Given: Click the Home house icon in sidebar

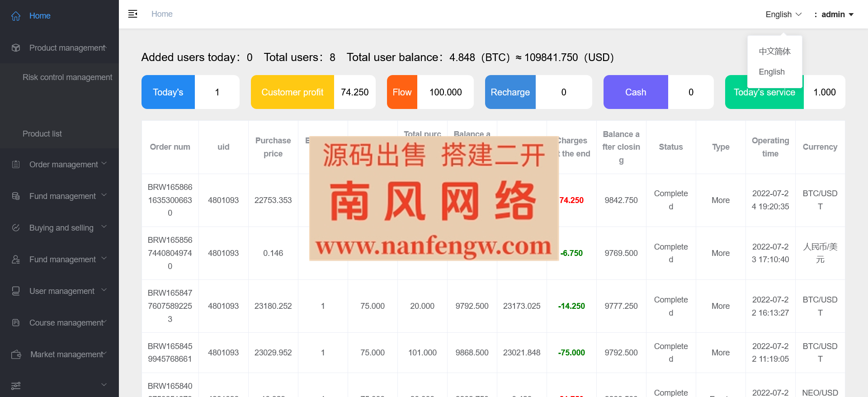Looking at the screenshot, I should tap(16, 16).
